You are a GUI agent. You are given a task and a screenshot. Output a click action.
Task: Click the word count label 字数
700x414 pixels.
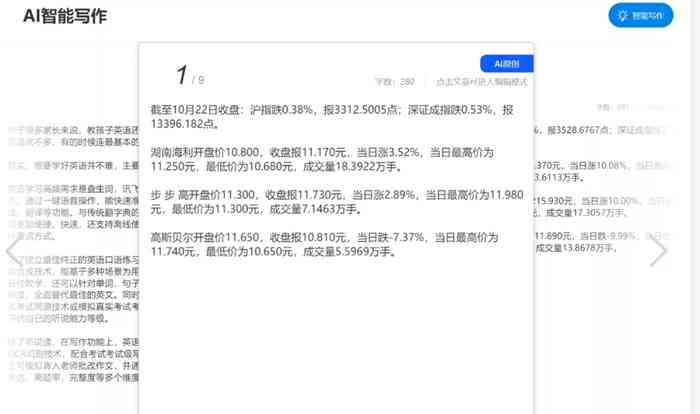pos(395,82)
